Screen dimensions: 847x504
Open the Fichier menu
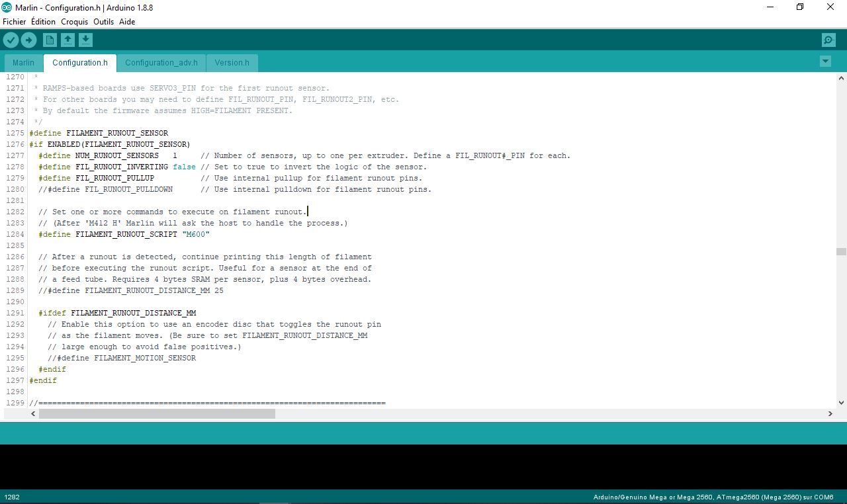click(14, 22)
